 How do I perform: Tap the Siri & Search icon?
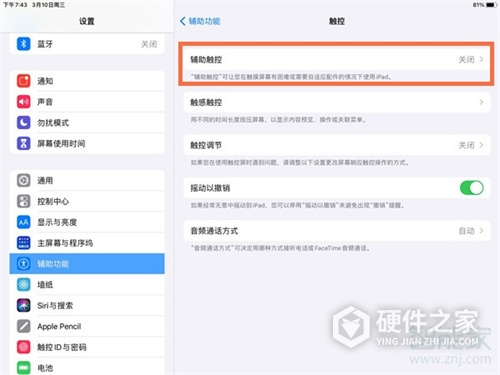point(23,305)
